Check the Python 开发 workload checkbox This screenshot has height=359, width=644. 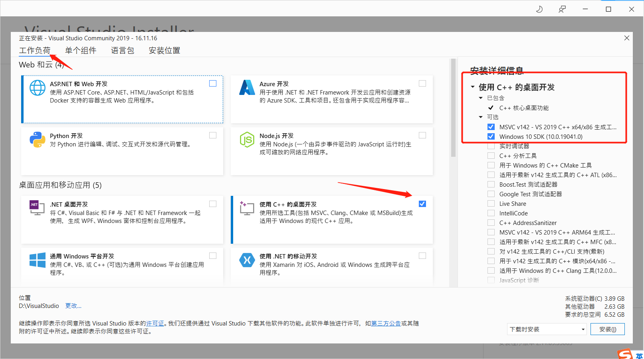coord(213,135)
